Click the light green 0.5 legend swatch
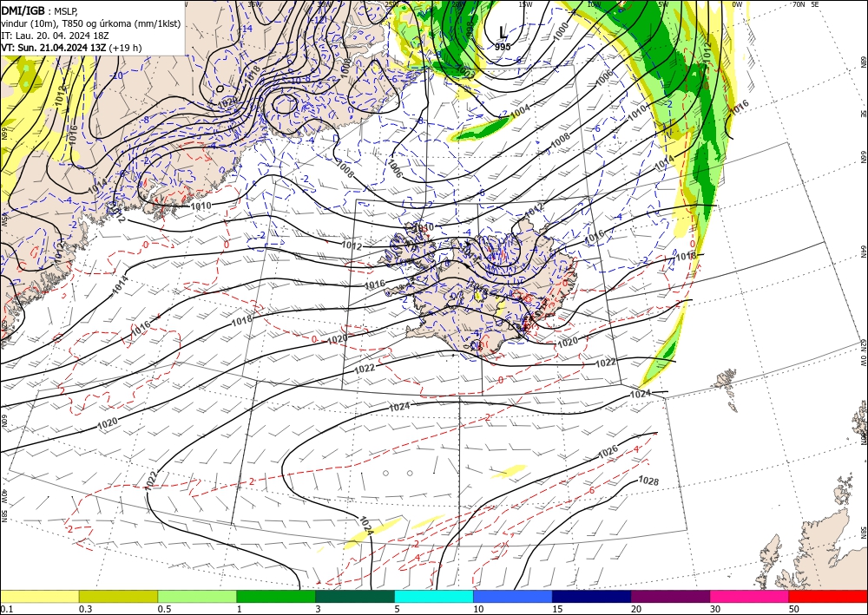868x615 pixels. (197, 597)
